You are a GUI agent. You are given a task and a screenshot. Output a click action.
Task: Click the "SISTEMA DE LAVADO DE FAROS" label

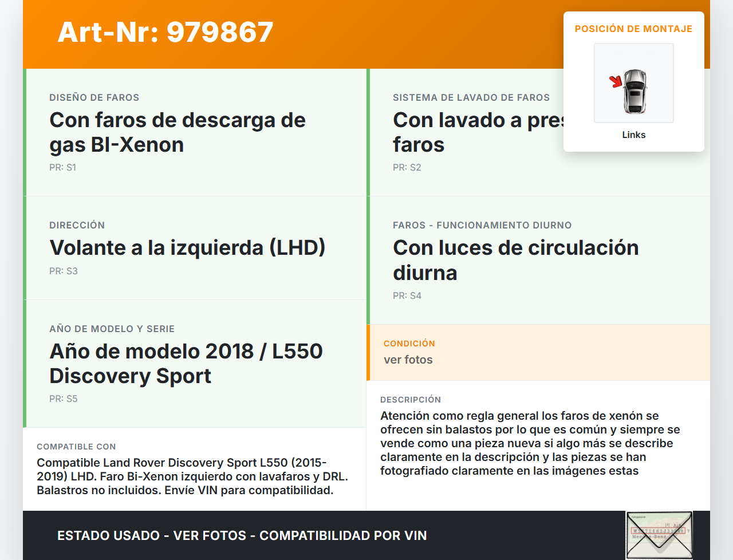pyautogui.click(x=471, y=97)
